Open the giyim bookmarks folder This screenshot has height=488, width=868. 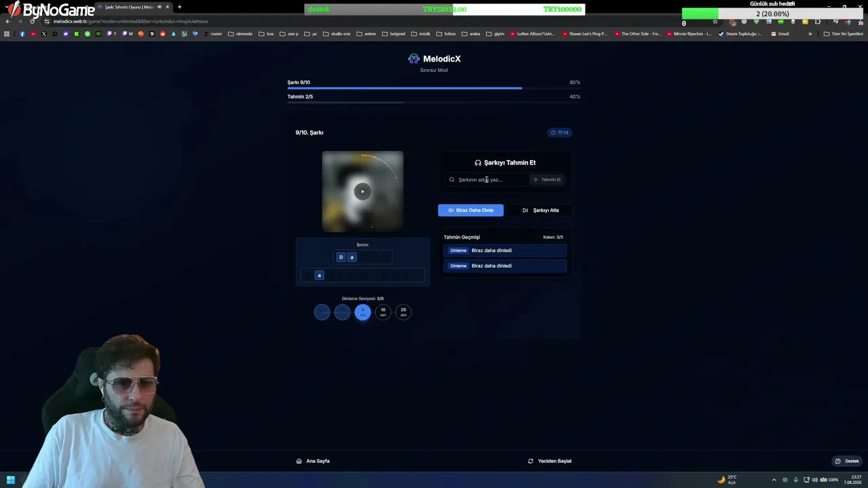495,34
